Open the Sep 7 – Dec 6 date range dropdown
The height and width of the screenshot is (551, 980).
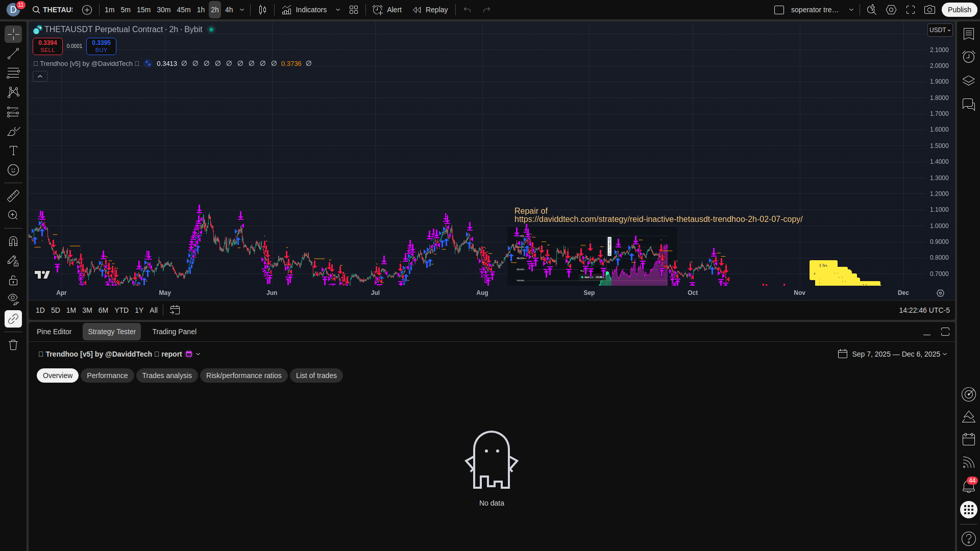[899, 354]
